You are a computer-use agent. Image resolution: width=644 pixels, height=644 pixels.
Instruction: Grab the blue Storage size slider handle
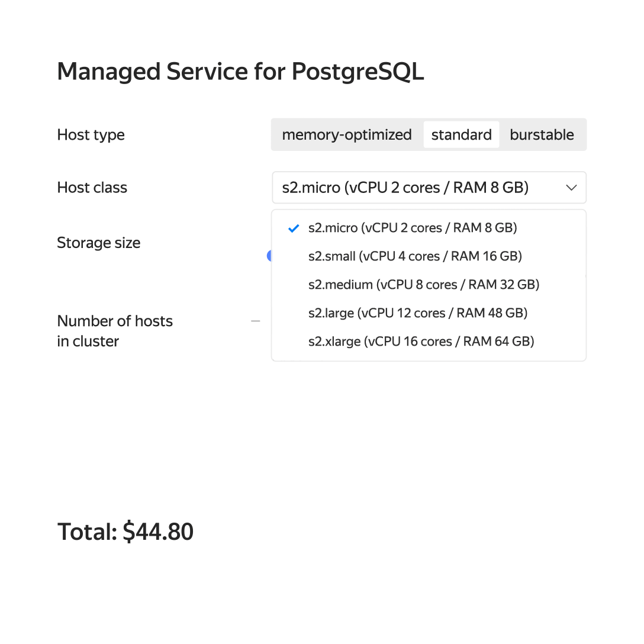[x=269, y=256]
